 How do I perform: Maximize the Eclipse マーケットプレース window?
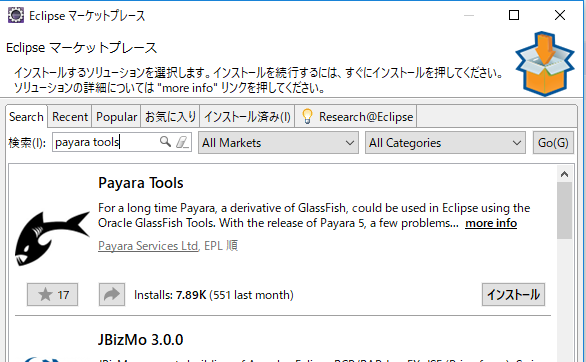[514, 15]
